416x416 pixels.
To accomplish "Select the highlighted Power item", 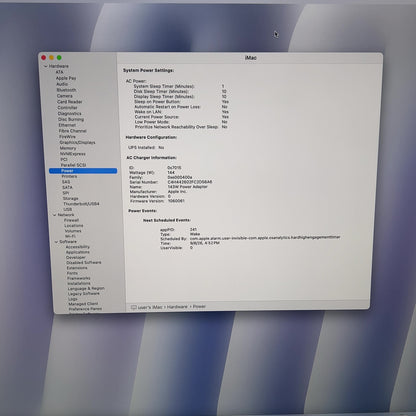I will [x=83, y=171].
